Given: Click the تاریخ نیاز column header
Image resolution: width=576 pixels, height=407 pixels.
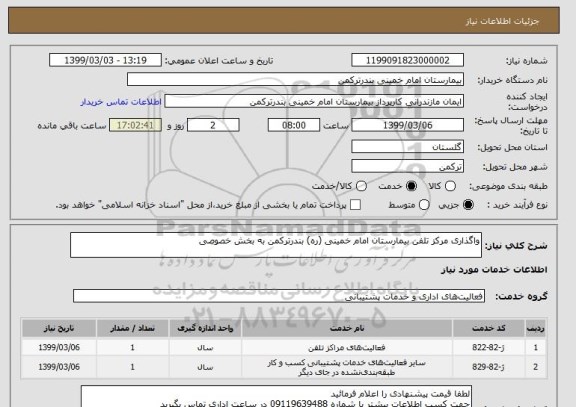Looking at the screenshot, I should [x=59, y=328].
